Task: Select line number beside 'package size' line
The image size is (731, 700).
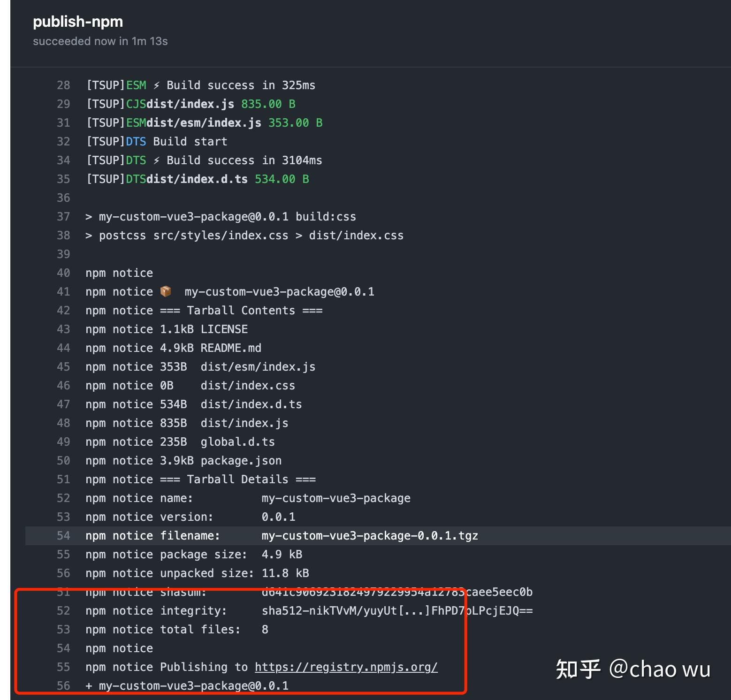Action: (x=63, y=555)
